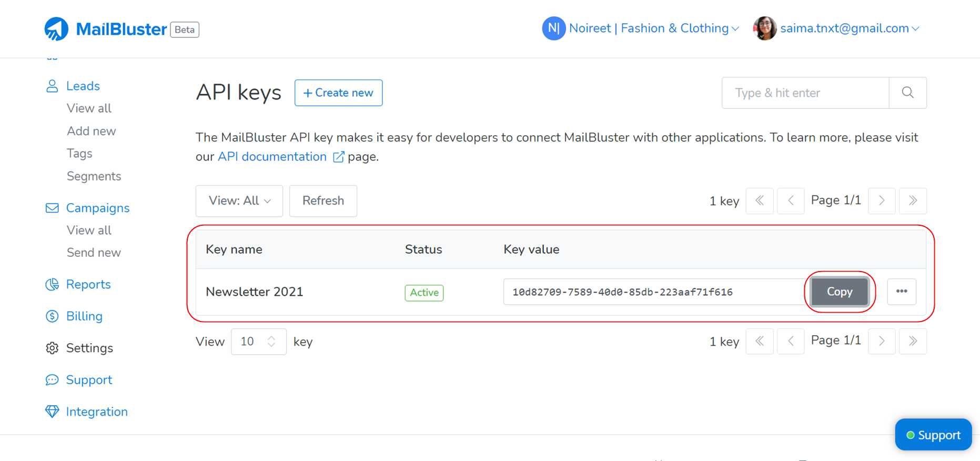Click the Active status badge
The image size is (980, 461).
(424, 293)
